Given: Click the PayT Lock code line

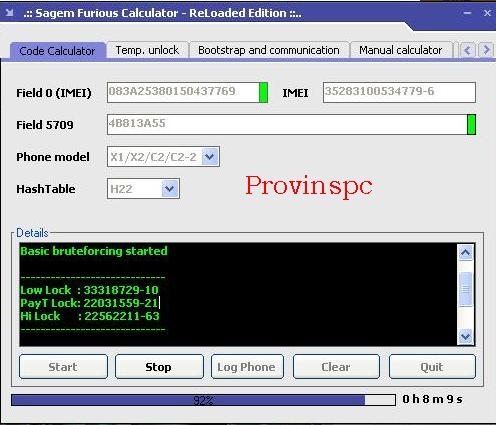Looking at the screenshot, I should tap(89, 303).
